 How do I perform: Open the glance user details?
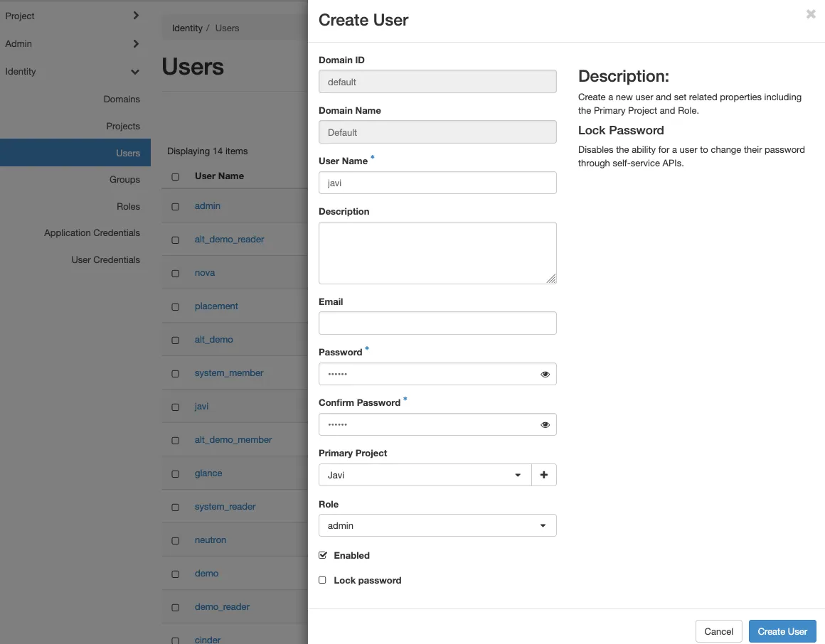point(208,473)
